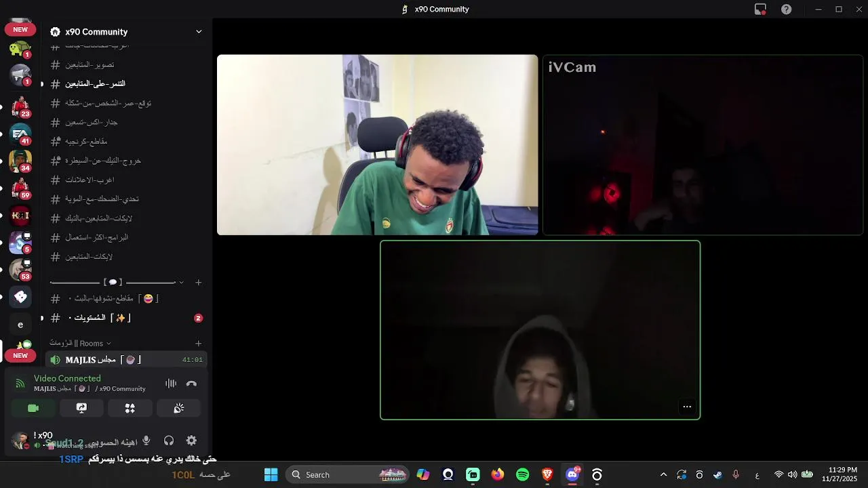Focus the iVCam video tile
Image resolution: width=868 pixels, height=488 pixels.
coord(703,145)
